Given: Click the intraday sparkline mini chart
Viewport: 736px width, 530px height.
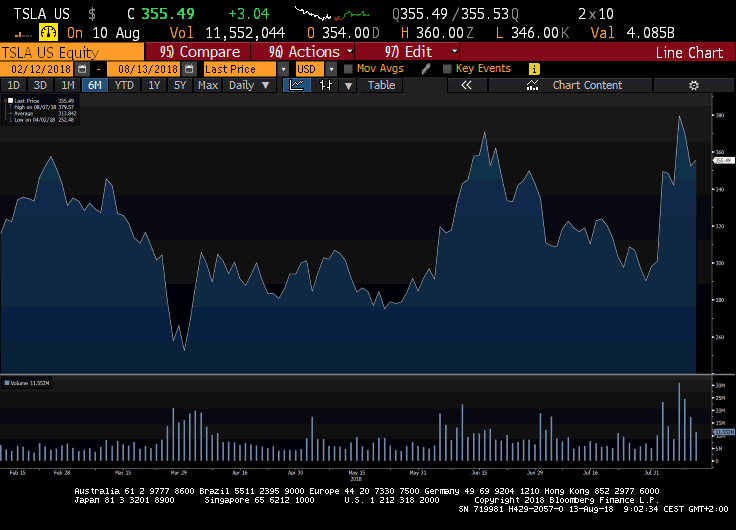Looking at the screenshot, I should tap(332, 14).
